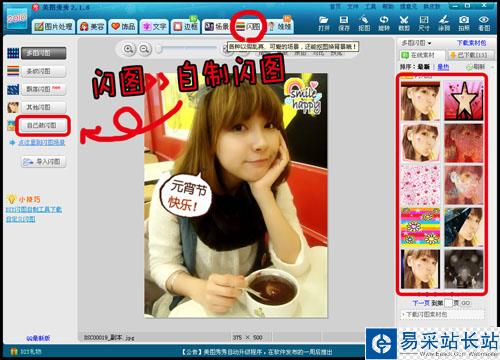Click the blue falling pattern icon beside 飘落闪图
500x360 pixels.
(13, 89)
